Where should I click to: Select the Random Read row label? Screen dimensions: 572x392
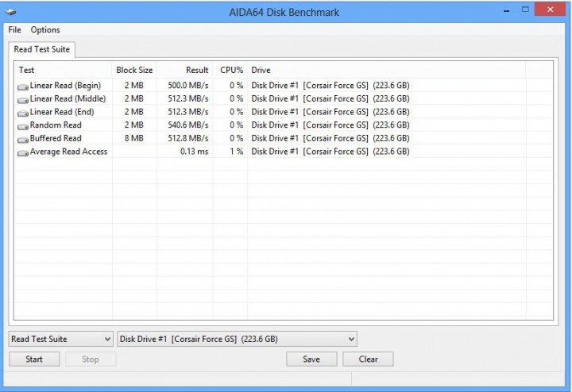click(x=56, y=125)
